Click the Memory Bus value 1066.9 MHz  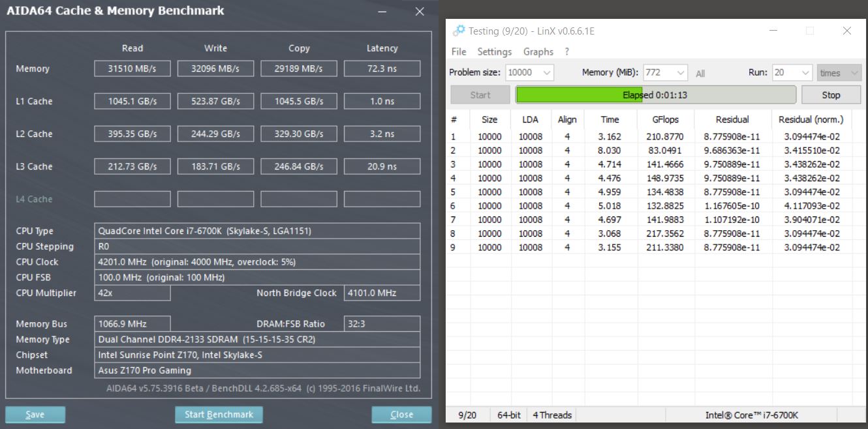[x=132, y=323]
